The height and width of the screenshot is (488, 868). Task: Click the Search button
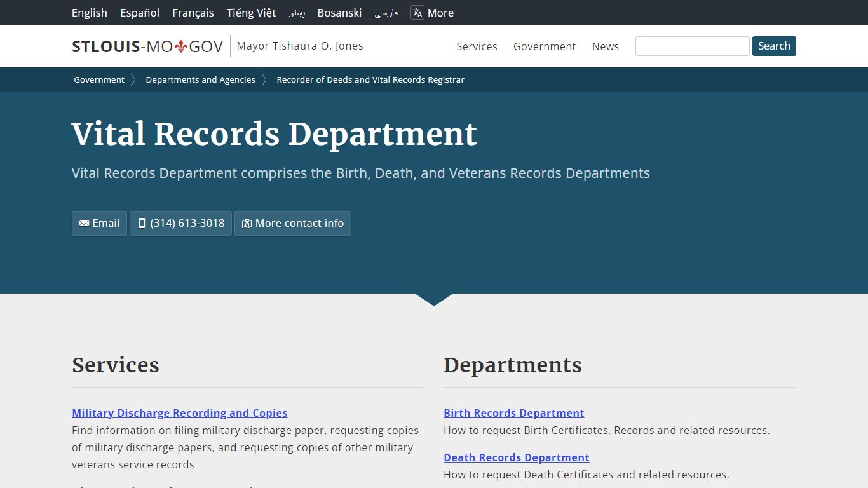pos(774,46)
